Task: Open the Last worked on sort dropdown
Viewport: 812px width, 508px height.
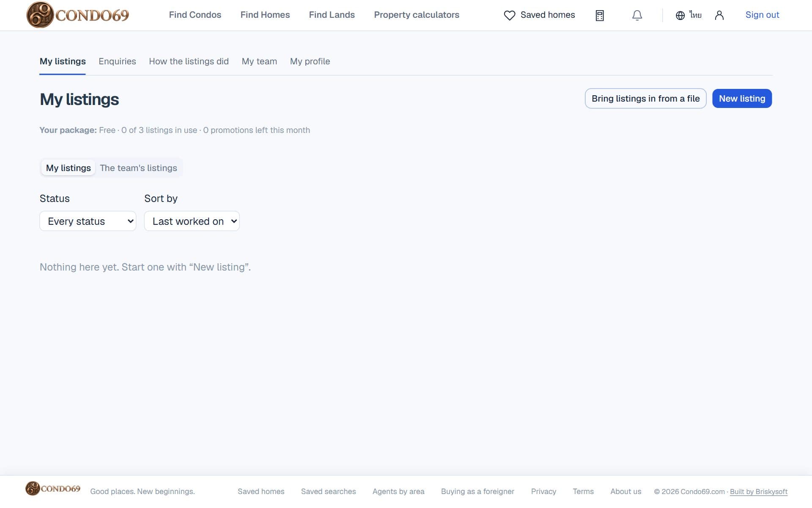Action: pos(192,221)
